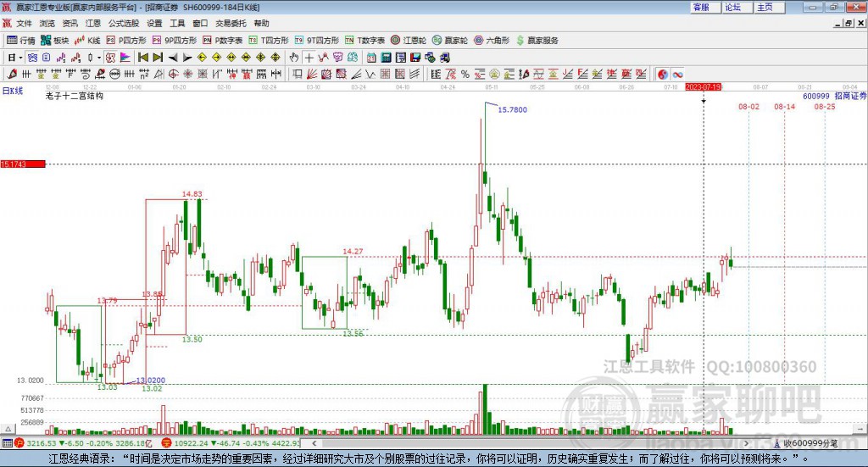
Task: Click the 招商证券 stock name label
Action: (850, 96)
